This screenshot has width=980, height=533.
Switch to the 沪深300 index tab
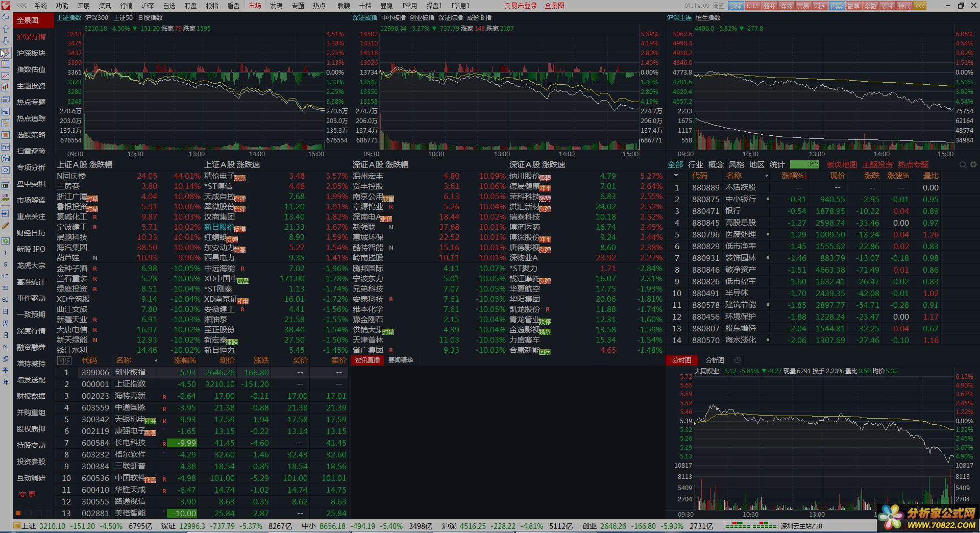coord(97,17)
